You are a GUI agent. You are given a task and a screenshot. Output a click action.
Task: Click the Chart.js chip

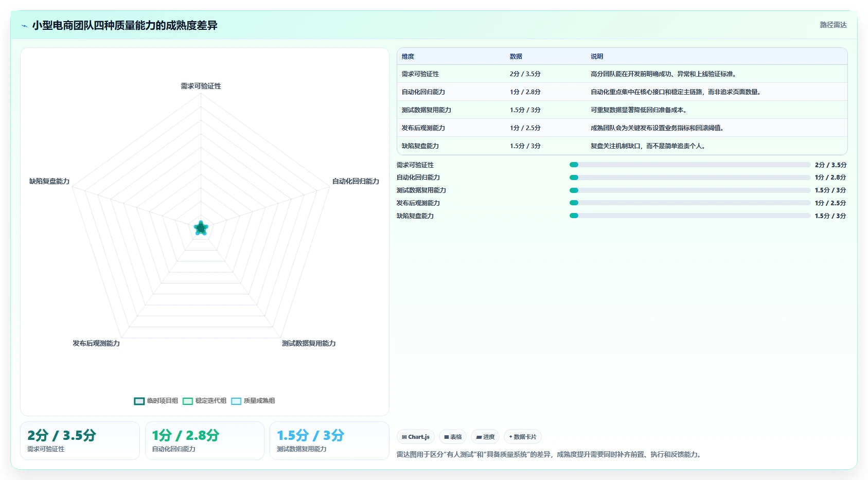[416, 437]
